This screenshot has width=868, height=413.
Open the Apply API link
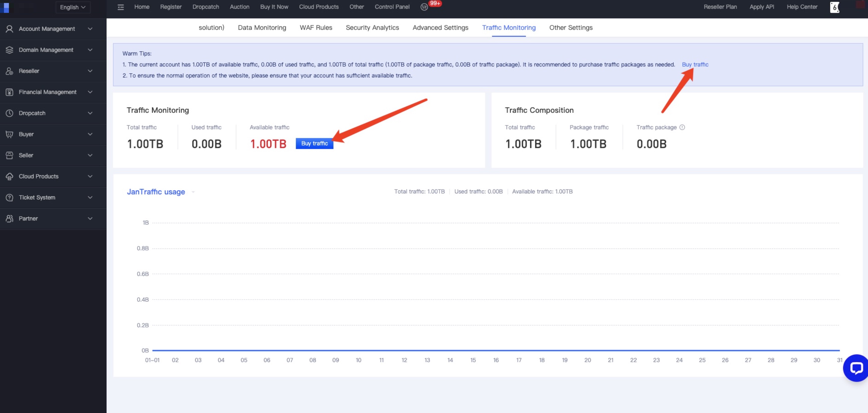[x=762, y=7]
